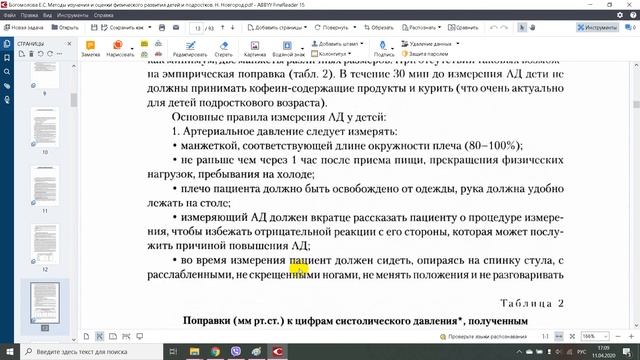This screenshot has width=640, height=360.
Task: Open the Справка menu
Action: point(103,15)
